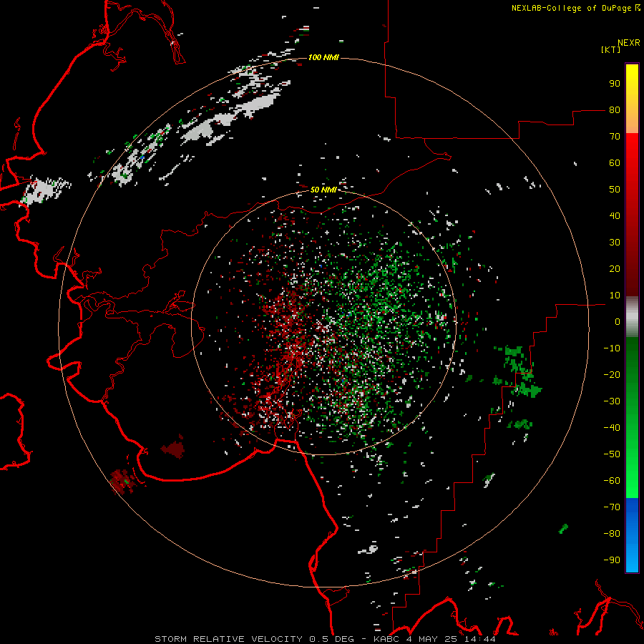The height and width of the screenshot is (644, 644).
Task: Click the [KT] units label
Action: (x=610, y=49)
